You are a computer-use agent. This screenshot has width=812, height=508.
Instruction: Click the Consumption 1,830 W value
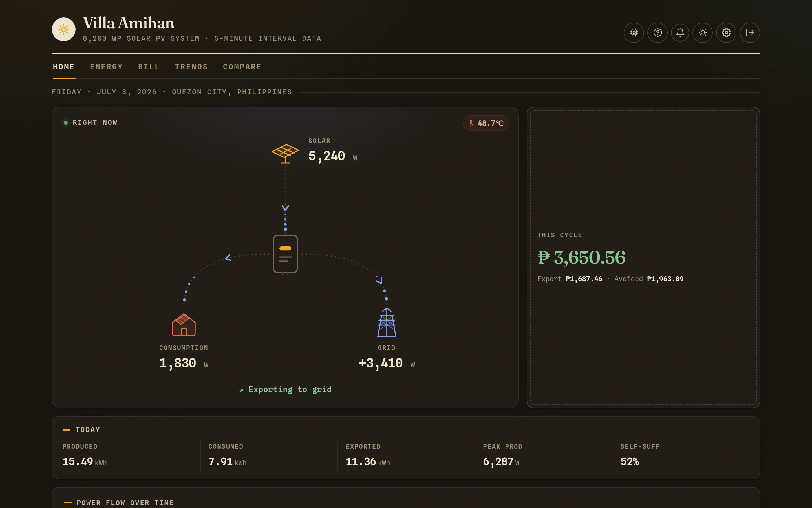184,363
